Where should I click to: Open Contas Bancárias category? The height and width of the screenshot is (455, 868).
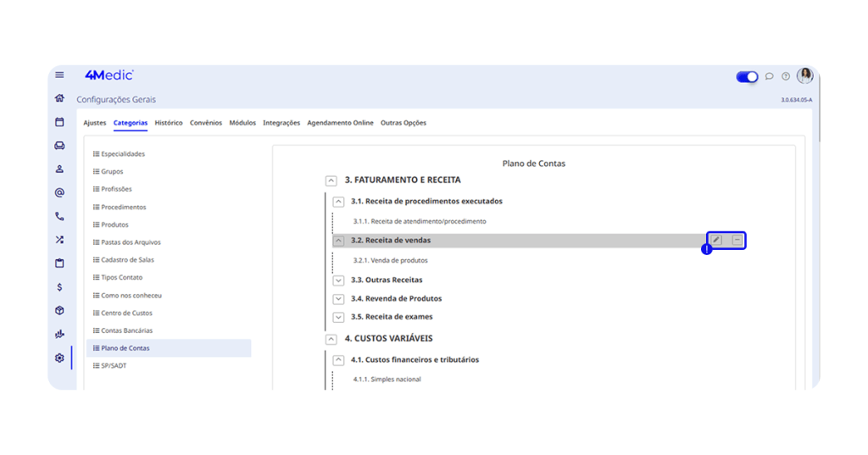[126, 330]
